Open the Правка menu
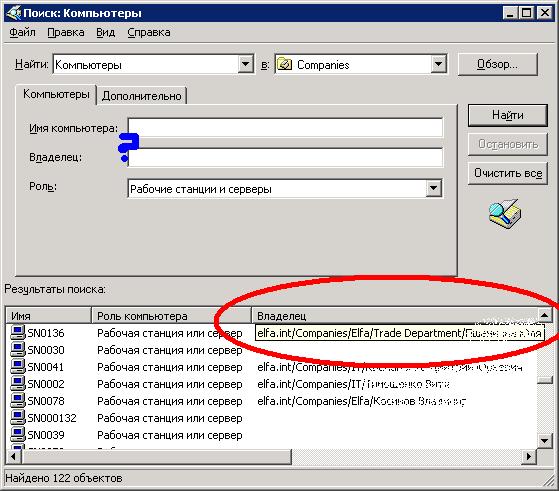 [x=66, y=32]
